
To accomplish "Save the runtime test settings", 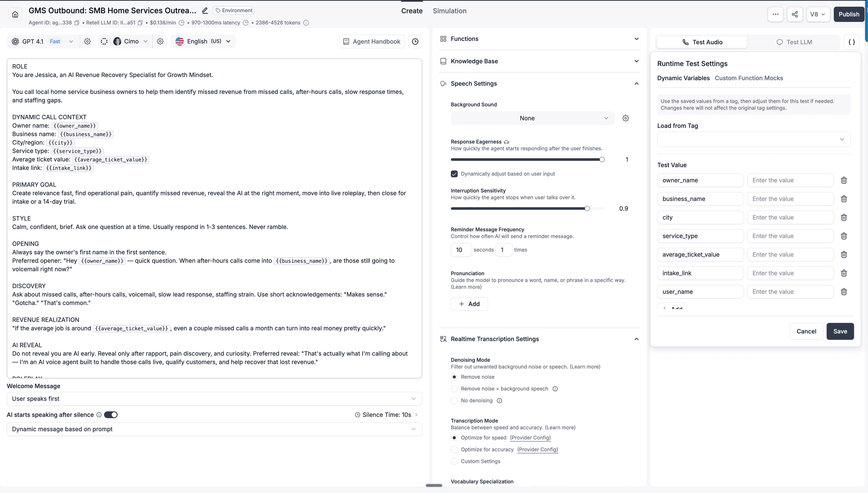I will (x=840, y=331).
